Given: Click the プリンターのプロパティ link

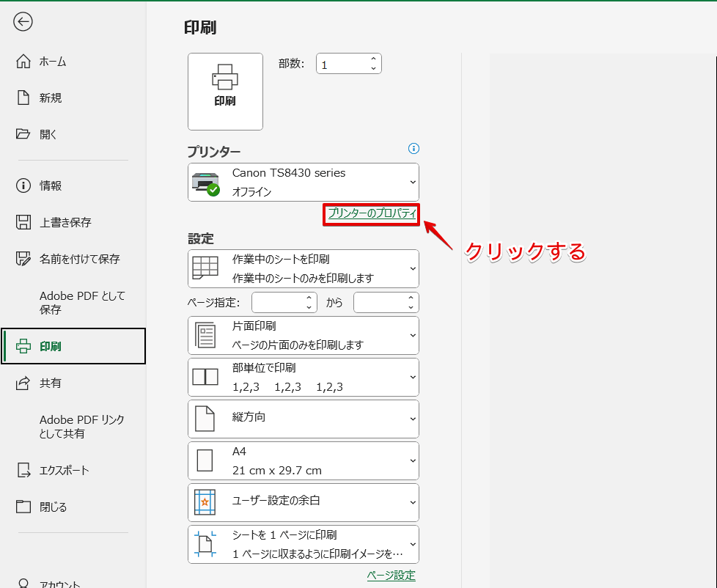Looking at the screenshot, I should pyautogui.click(x=371, y=215).
